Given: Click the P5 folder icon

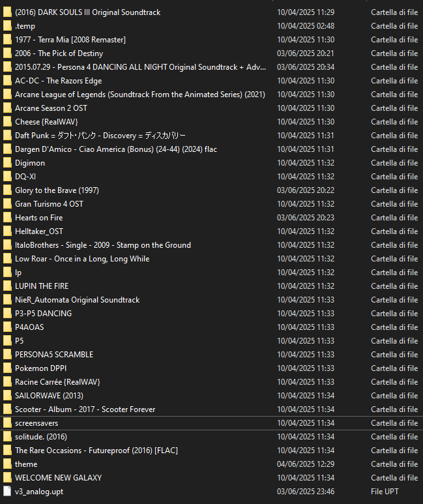Looking at the screenshot, I should 7,341.
